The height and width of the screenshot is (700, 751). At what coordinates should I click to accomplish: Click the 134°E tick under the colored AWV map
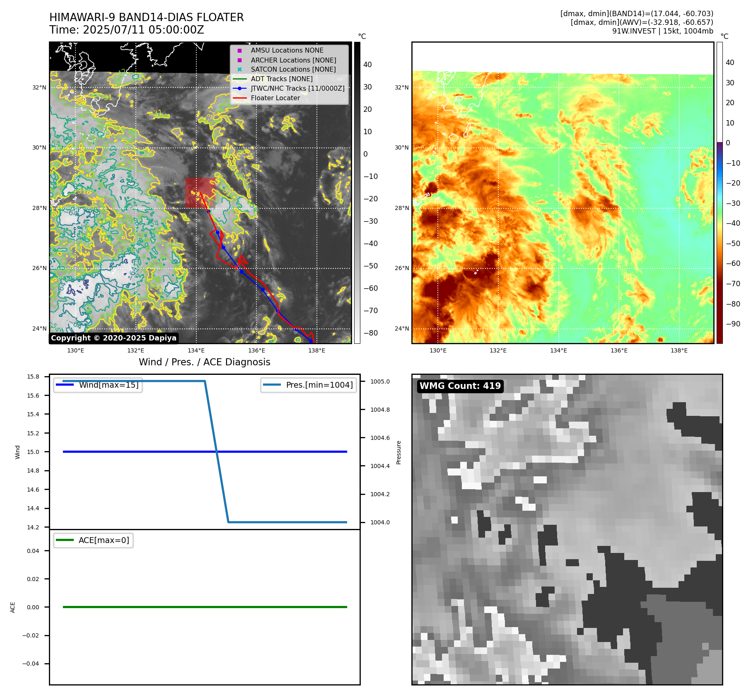tap(558, 351)
